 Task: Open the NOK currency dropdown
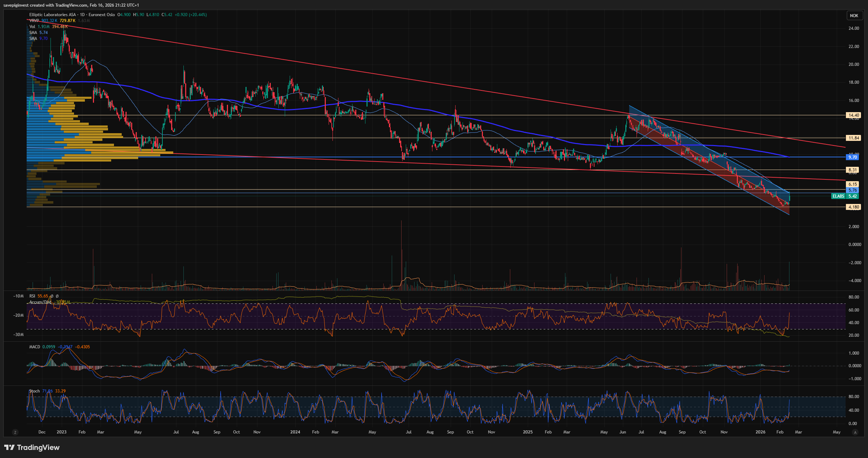[854, 15]
